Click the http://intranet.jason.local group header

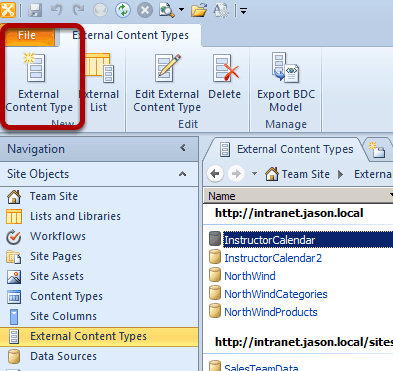[289, 213]
